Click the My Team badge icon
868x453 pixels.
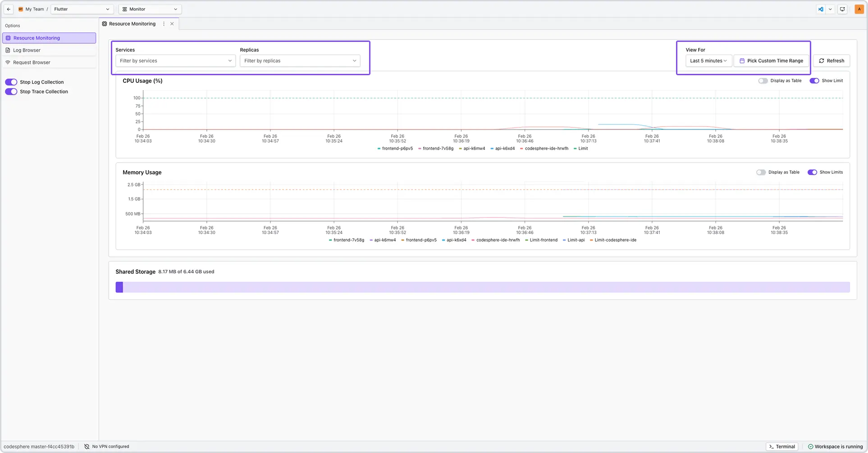[x=21, y=9]
